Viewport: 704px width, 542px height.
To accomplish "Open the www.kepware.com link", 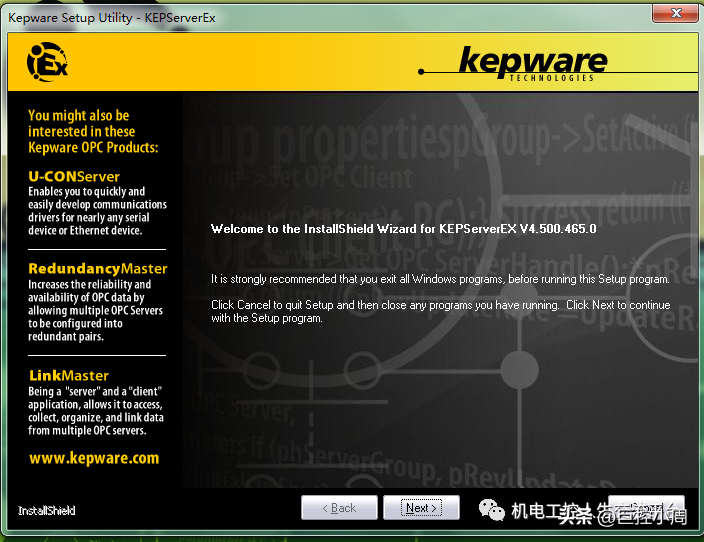I will 94,458.
